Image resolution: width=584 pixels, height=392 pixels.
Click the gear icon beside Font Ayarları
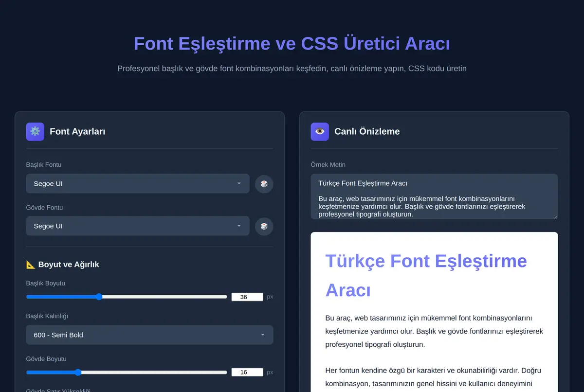(35, 131)
